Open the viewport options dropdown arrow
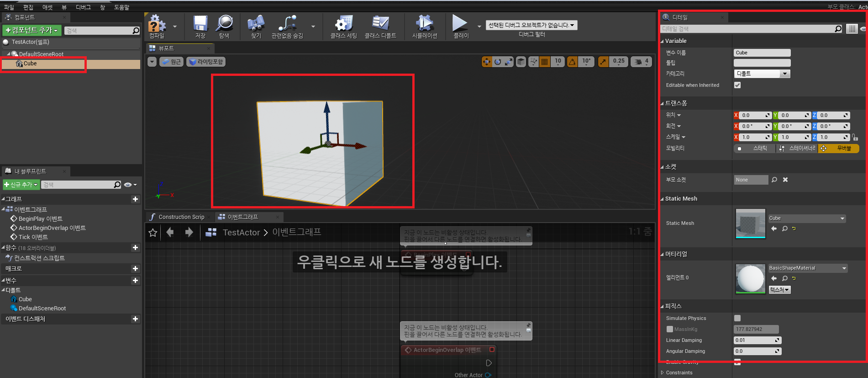Viewport: 868px width, 378px height. pyautogui.click(x=152, y=62)
